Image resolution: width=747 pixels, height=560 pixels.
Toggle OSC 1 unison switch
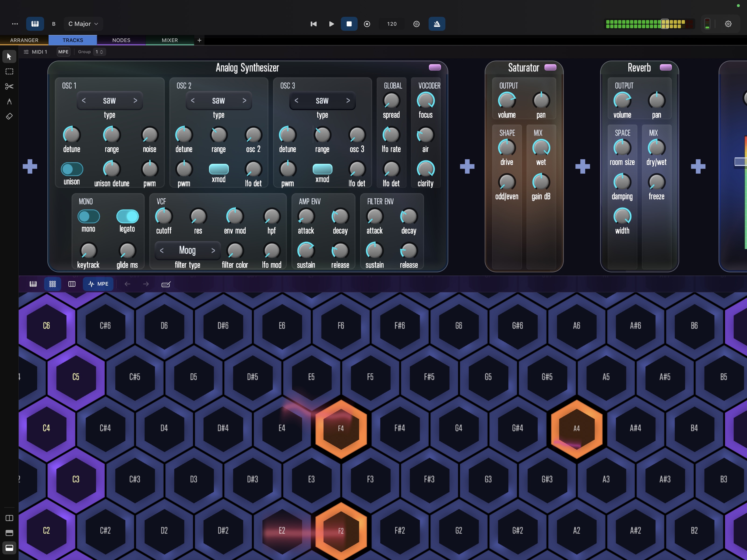point(72,169)
